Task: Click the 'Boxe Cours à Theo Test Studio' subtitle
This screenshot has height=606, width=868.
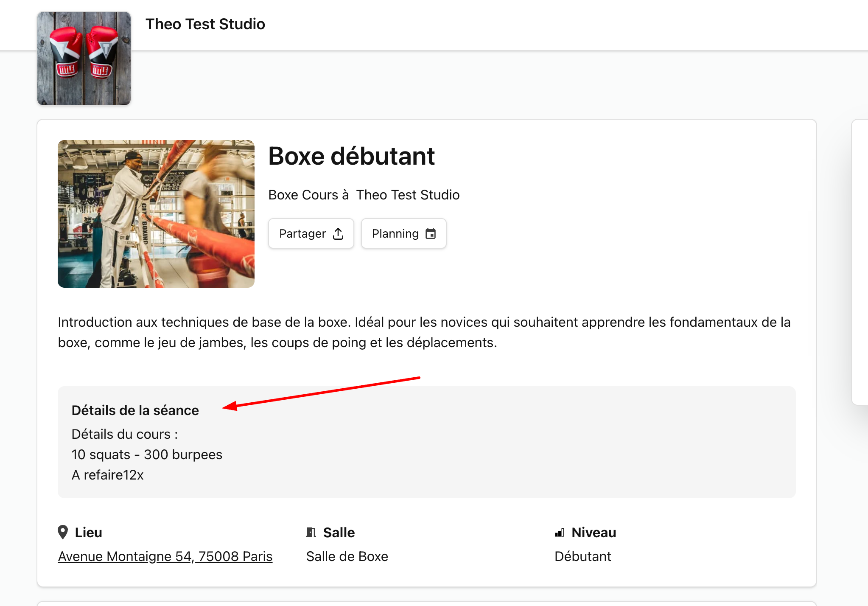Action: click(364, 195)
